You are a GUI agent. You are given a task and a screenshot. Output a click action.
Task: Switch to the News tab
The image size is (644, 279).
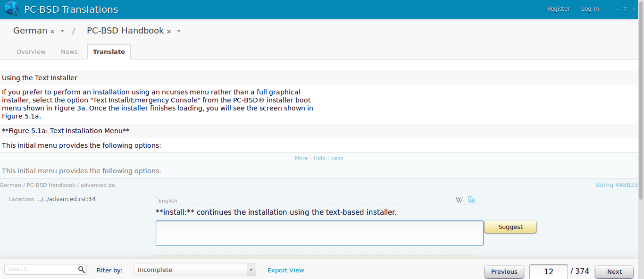[x=69, y=52]
